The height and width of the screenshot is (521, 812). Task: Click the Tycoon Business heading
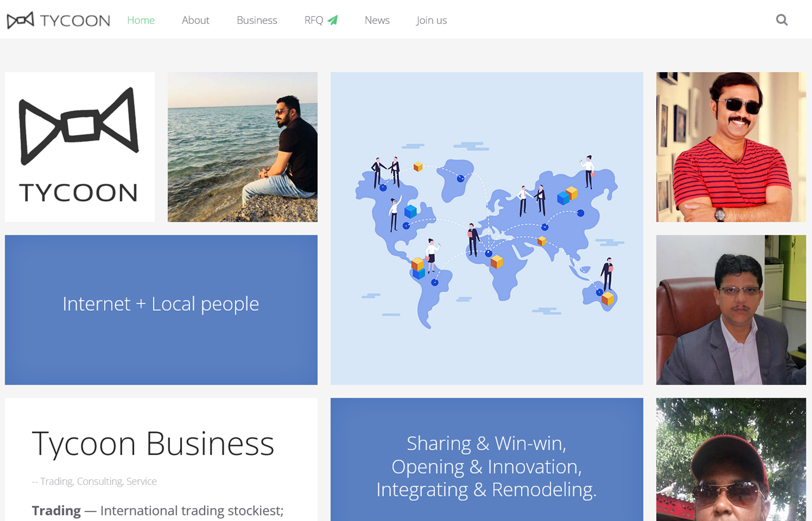(x=153, y=444)
